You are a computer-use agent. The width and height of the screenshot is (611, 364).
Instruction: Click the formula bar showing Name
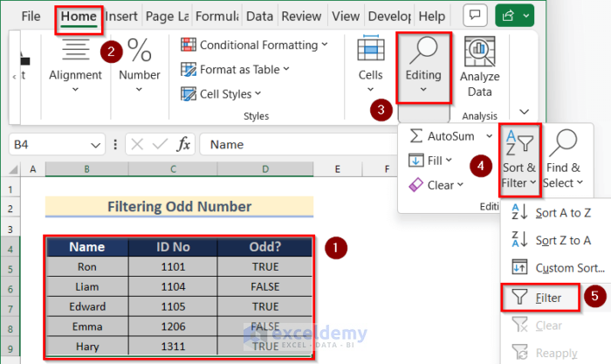[x=299, y=145]
